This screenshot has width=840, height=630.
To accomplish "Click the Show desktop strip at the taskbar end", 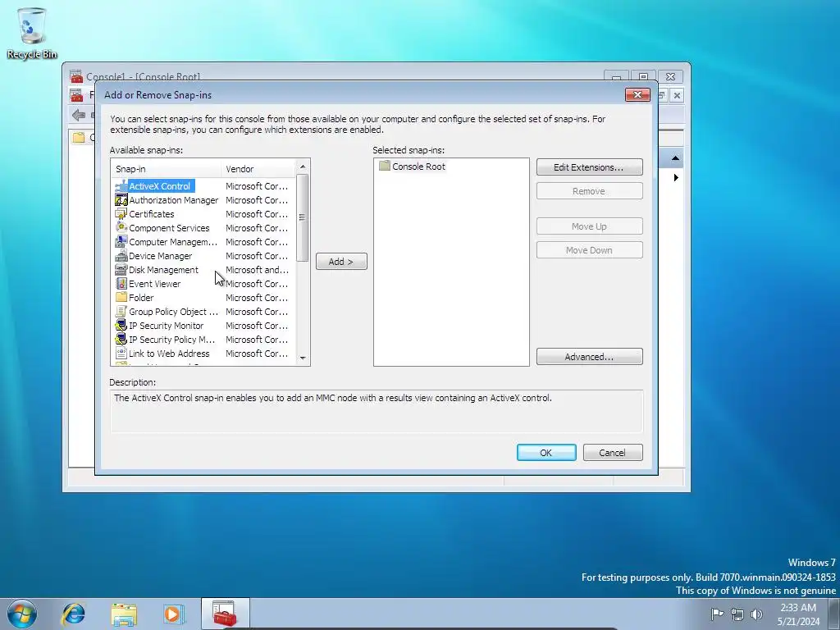I will point(834,614).
